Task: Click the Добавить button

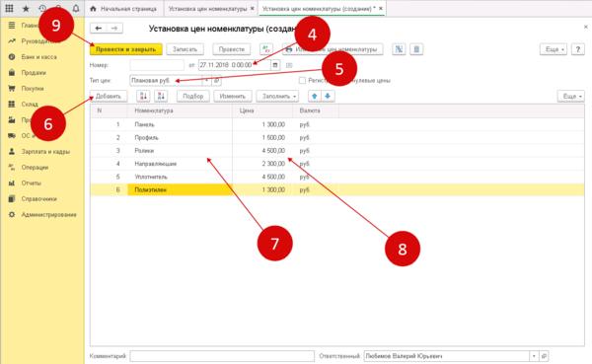Action: 108,97
